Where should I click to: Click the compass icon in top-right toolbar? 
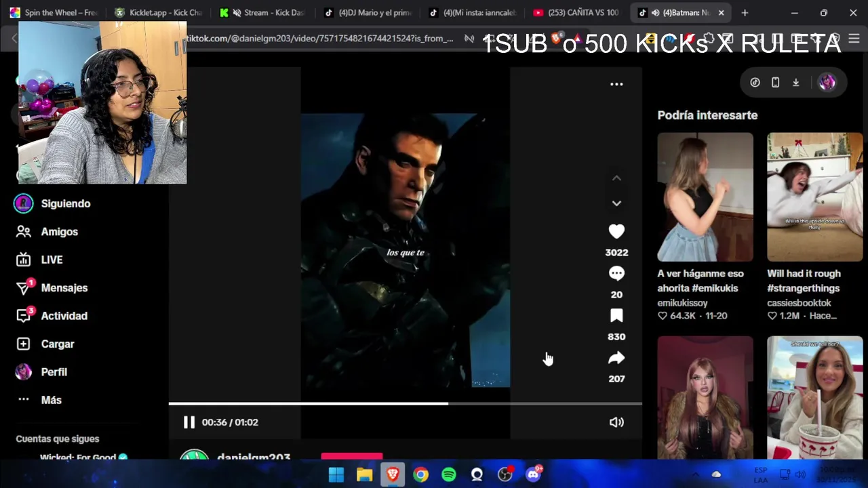755,83
